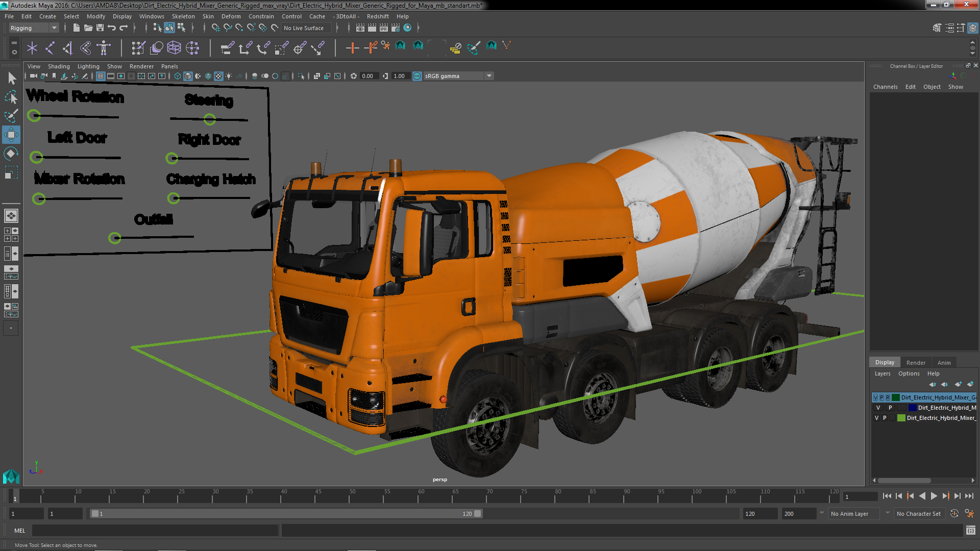The image size is (980, 551).
Task: Create a cluster deformer from shelf
Action: pos(192,48)
